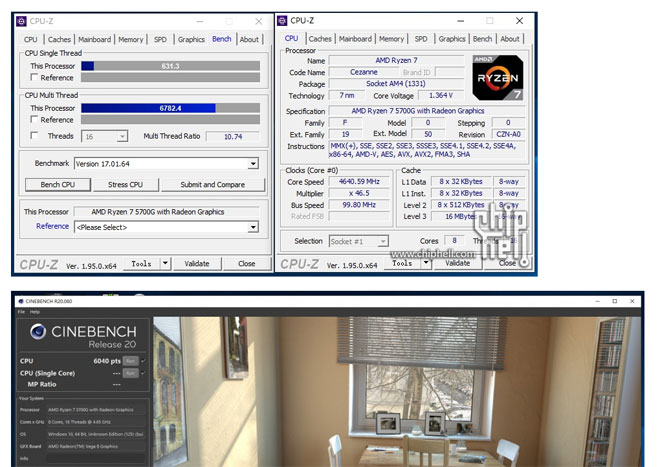Click the Core Speed value 4640.59 MHz
Screen dimensions: 660x467
359,181
